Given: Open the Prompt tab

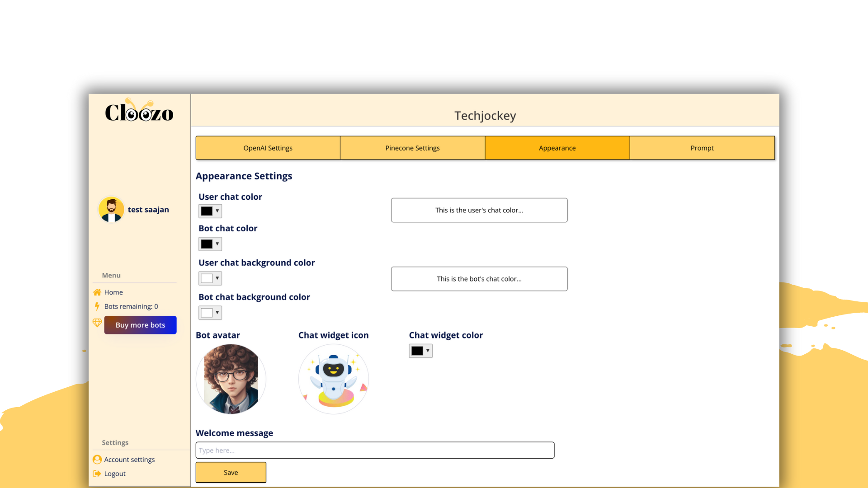Looking at the screenshot, I should 702,148.
